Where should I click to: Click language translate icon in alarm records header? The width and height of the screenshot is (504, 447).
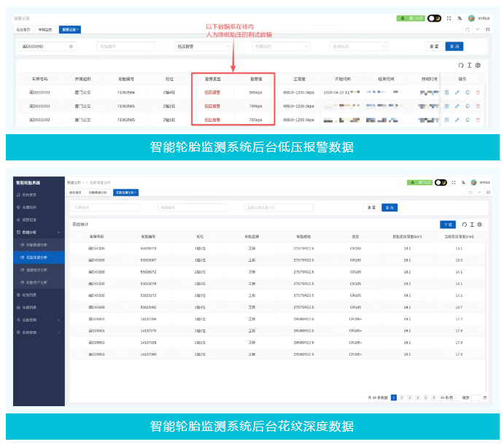pos(460,18)
